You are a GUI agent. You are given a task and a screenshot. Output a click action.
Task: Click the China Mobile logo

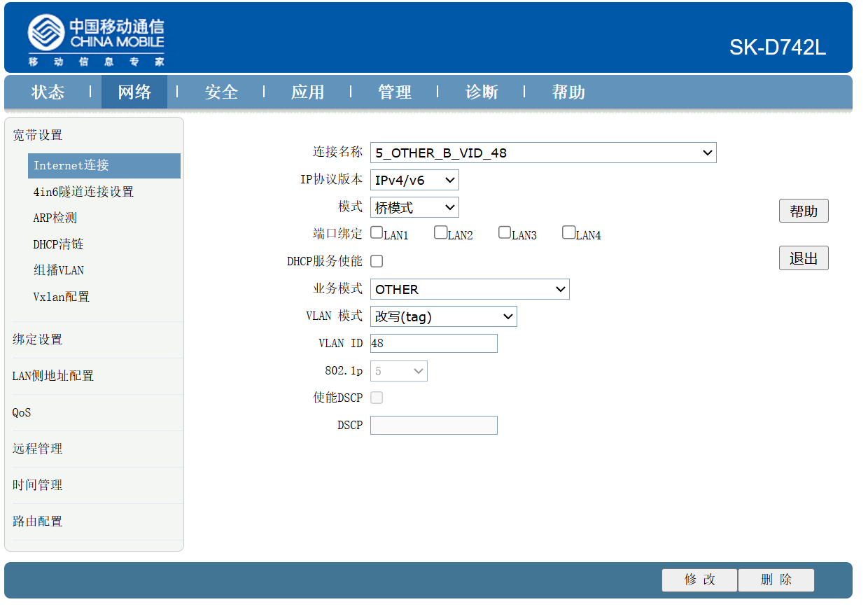(97, 41)
